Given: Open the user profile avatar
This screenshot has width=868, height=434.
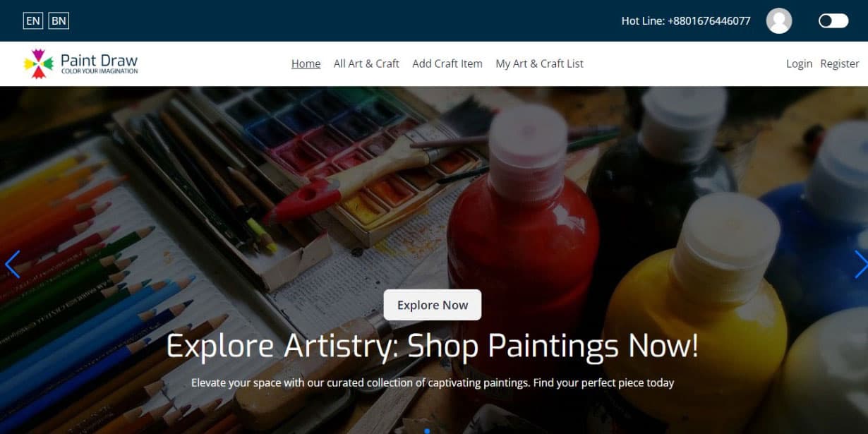Looking at the screenshot, I should pyautogui.click(x=779, y=20).
